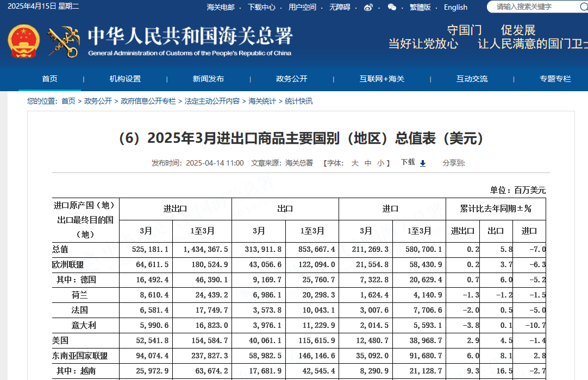Click the site title 中华人民共和国海关总署
588x380 pixels.
[x=190, y=36]
